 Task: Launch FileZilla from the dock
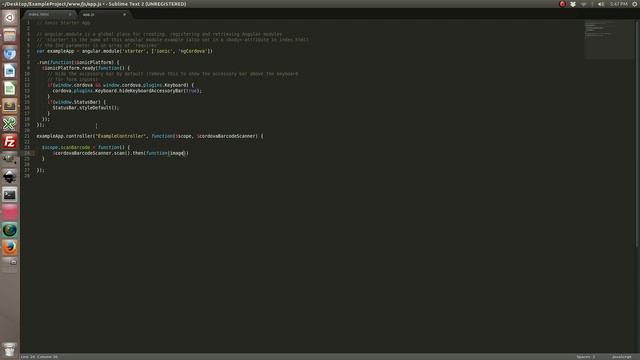tap(9, 142)
